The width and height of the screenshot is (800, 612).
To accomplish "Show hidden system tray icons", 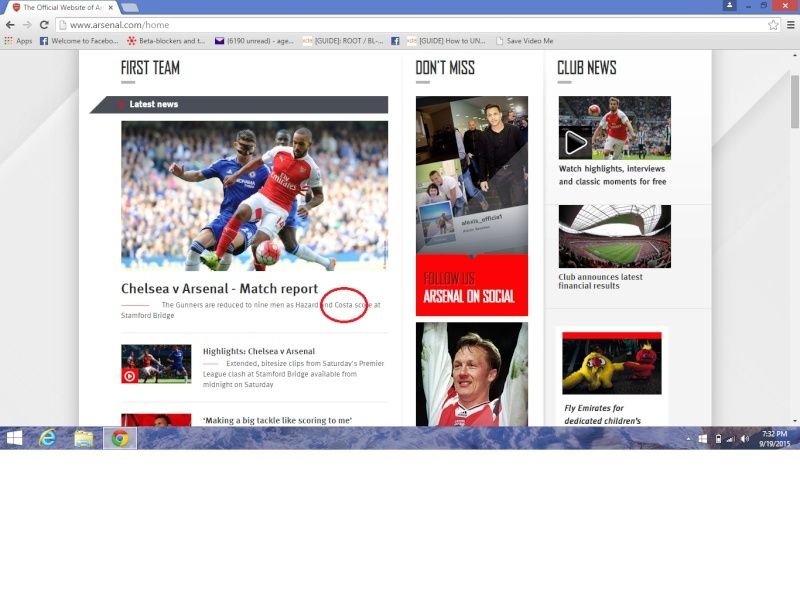I will 688,439.
